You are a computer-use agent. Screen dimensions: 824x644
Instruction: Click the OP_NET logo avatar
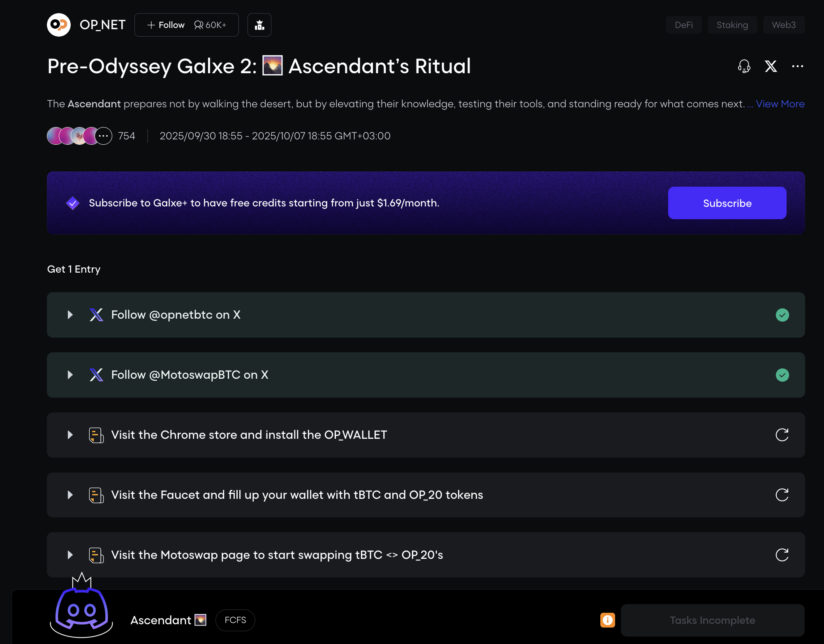59,25
